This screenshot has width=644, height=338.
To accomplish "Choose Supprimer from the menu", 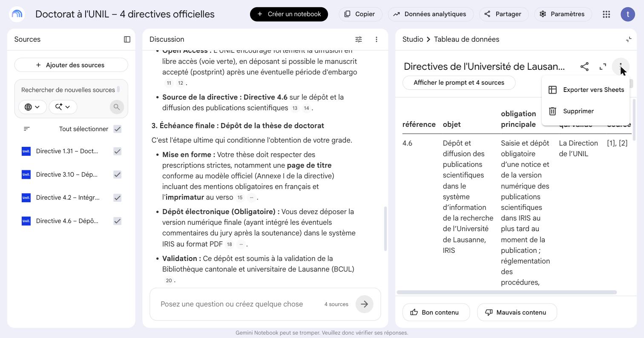I will pyautogui.click(x=586, y=111).
